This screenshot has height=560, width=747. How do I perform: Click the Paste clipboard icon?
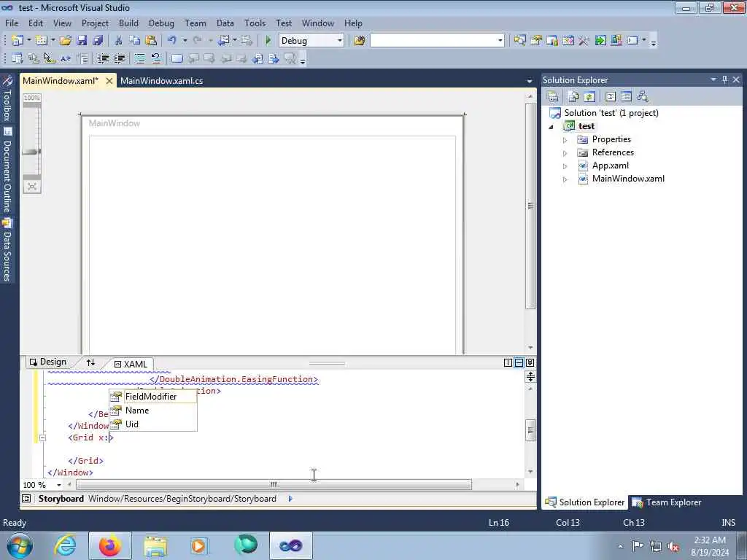151,41
